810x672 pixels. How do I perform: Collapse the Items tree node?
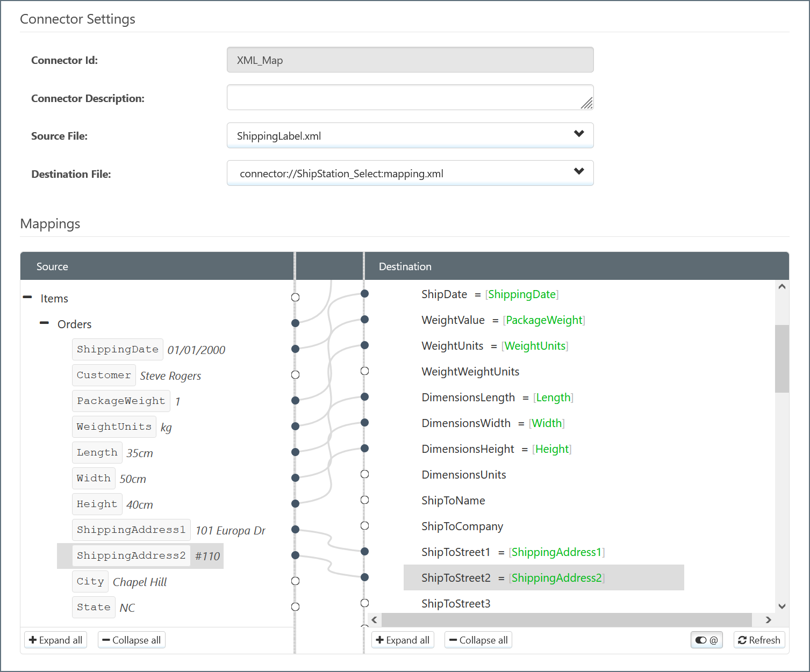click(x=27, y=298)
